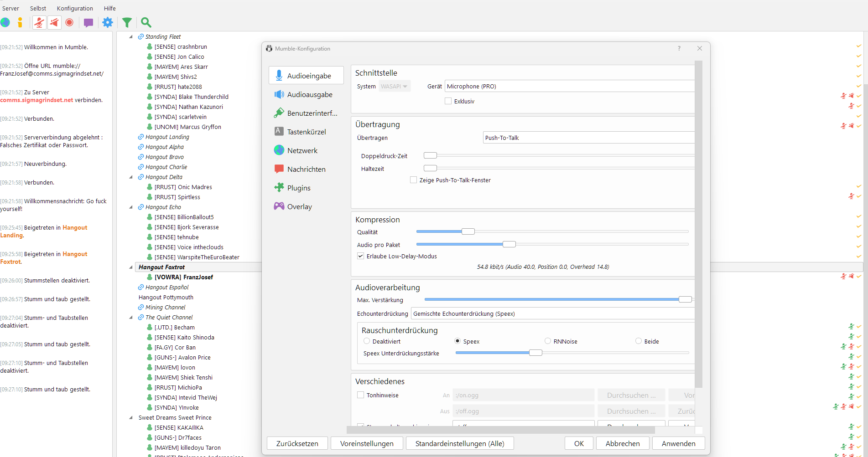Click the user icon of crashnbrun
This screenshot has height=457, width=868.
click(x=150, y=46)
